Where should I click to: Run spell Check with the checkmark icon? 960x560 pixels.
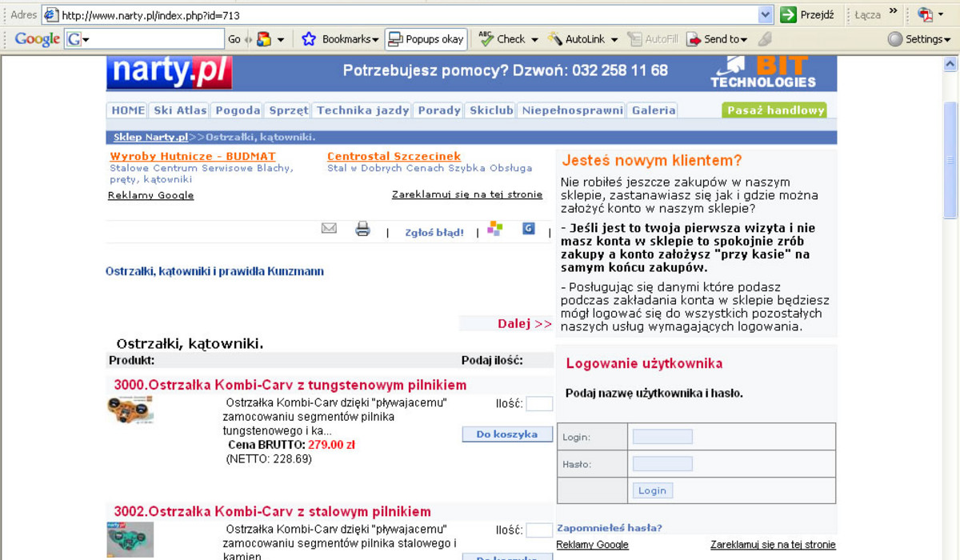point(485,38)
